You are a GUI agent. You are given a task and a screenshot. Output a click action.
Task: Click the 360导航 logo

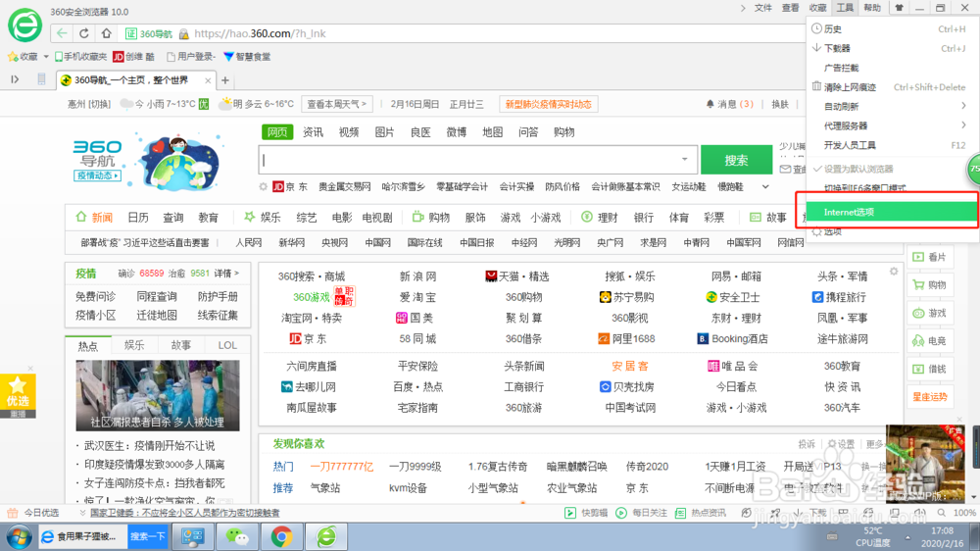point(97,154)
